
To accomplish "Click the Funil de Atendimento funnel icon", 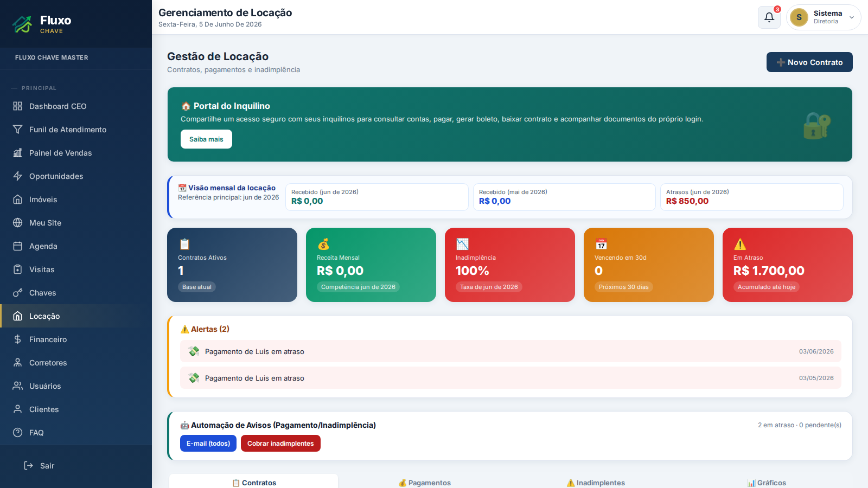I will point(18,130).
